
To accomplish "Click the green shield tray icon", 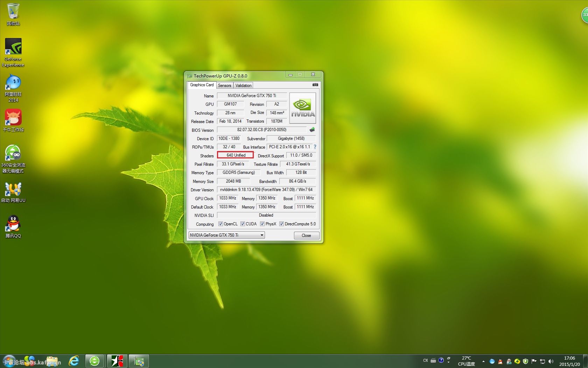I will [525, 361].
